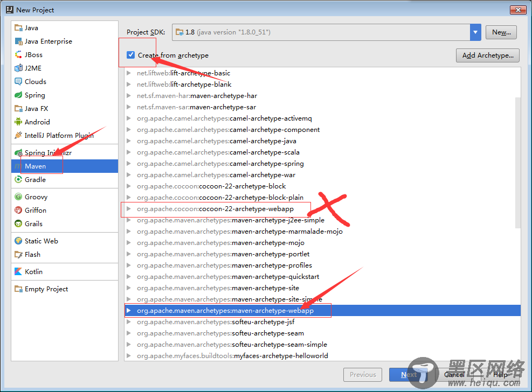The height and width of the screenshot is (392, 532).
Task: Click the Next button
Action: point(409,374)
